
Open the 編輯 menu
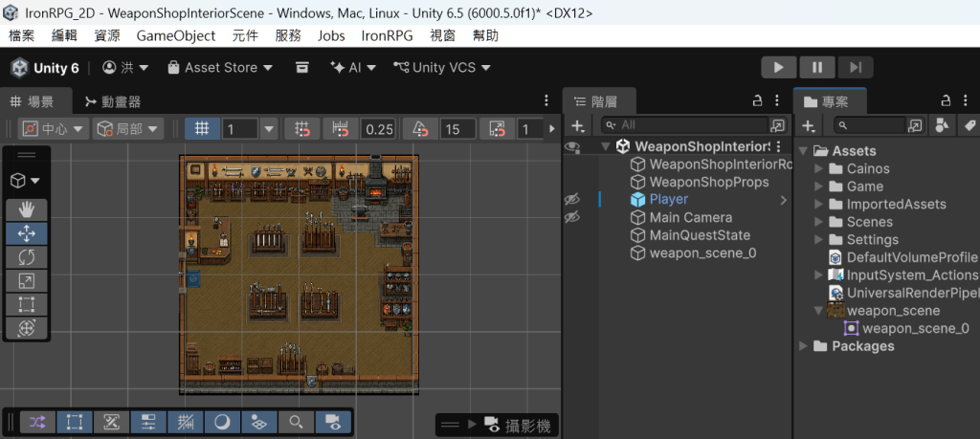point(64,35)
